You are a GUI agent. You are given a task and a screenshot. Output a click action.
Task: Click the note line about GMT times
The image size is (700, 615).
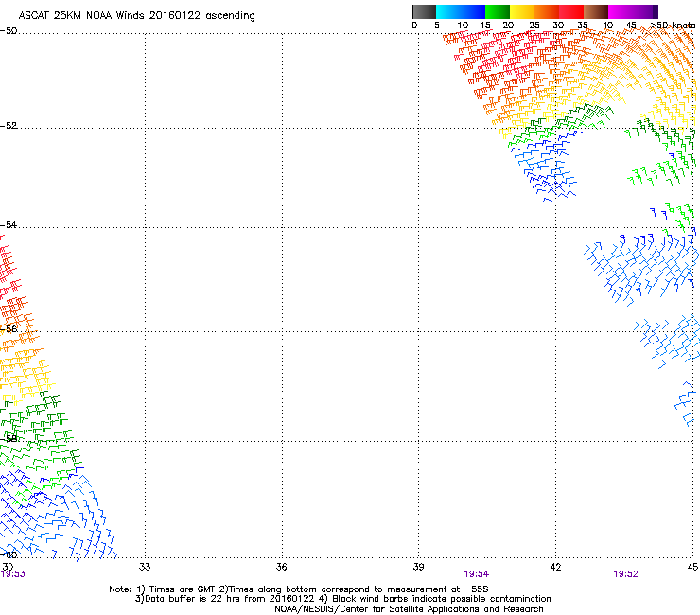pos(299,589)
